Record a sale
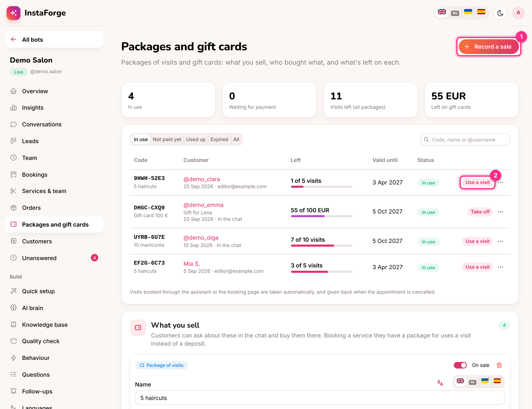The height and width of the screenshot is (409, 532). (488, 47)
